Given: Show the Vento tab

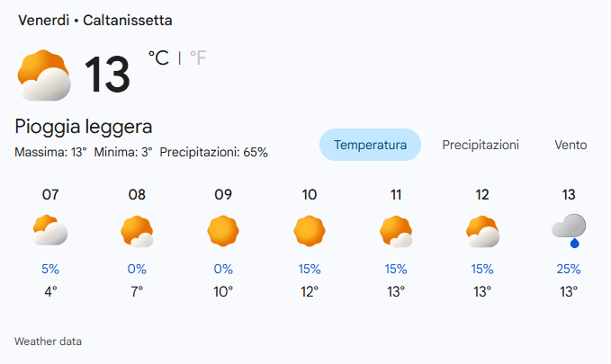Looking at the screenshot, I should tap(571, 145).
